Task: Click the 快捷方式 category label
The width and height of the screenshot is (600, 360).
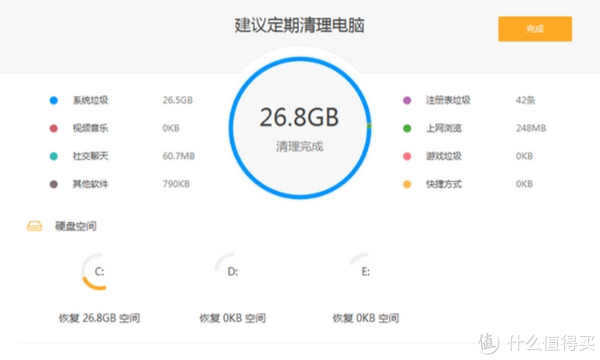Action: click(x=444, y=184)
